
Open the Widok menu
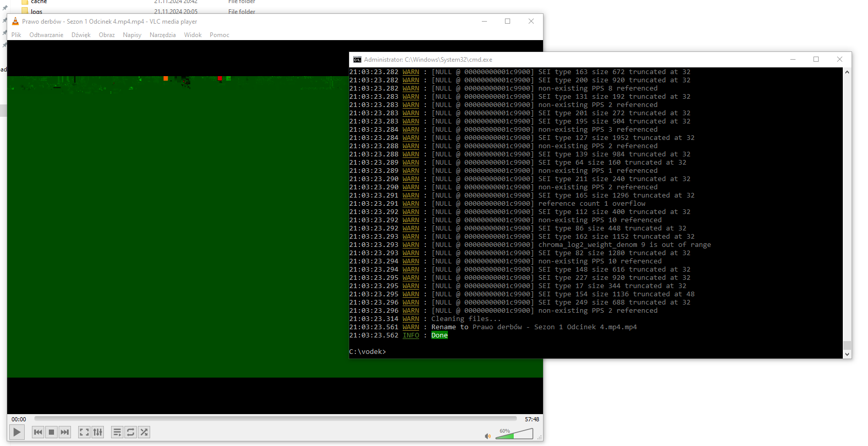tap(193, 35)
